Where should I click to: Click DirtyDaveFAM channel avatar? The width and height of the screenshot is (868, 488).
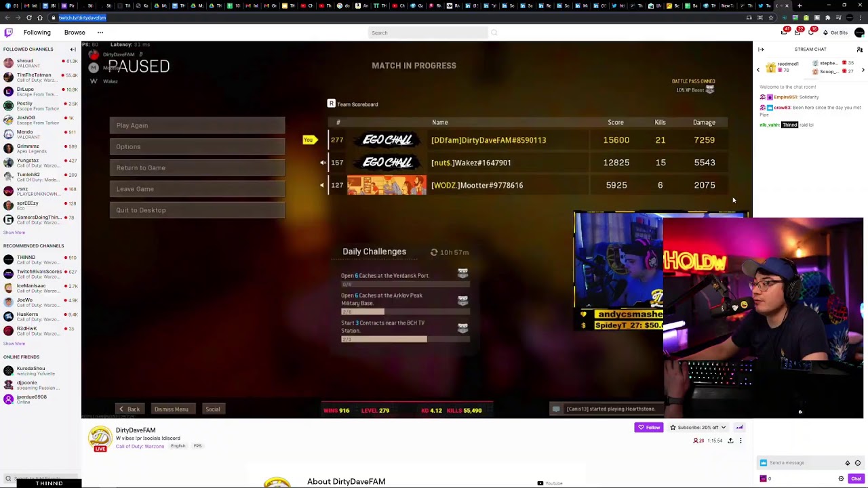pyautogui.click(x=100, y=438)
